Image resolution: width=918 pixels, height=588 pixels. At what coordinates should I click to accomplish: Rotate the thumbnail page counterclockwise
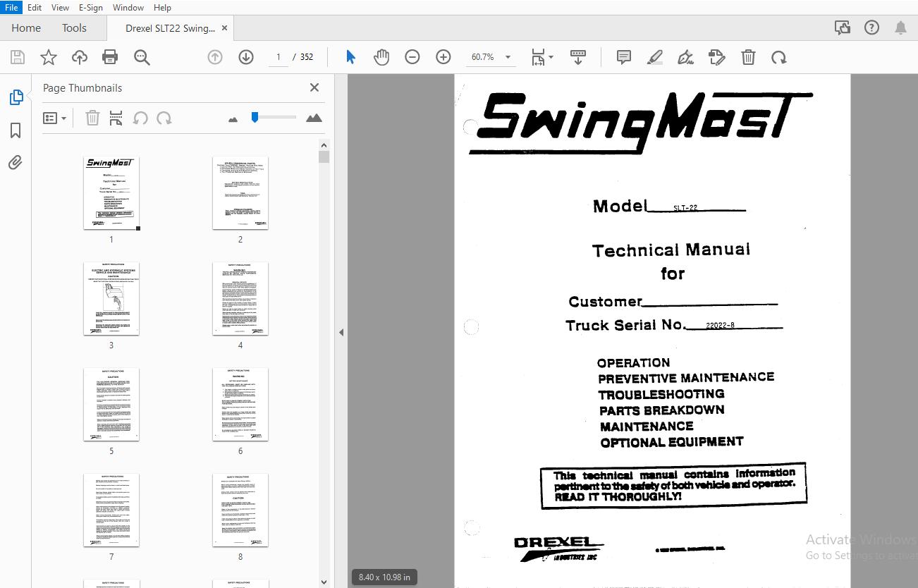pyautogui.click(x=140, y=118)
